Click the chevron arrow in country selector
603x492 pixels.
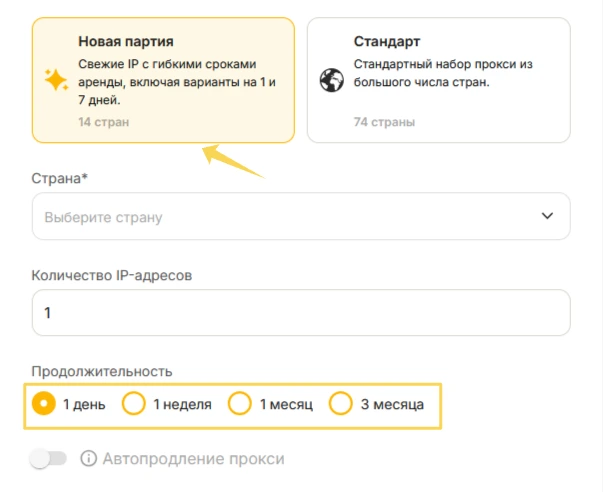point(547,216)
